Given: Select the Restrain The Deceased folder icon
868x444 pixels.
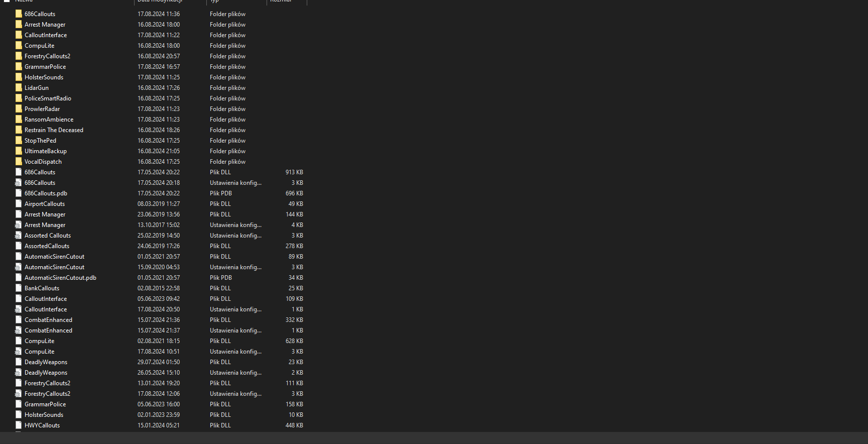Looking at the screenshot, I should click(x=19, y=130).
